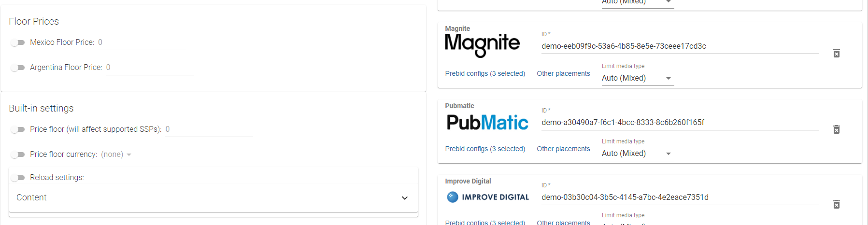Switch on the Price floor currency toggle
868x225 pixels.
click(18, 155)
